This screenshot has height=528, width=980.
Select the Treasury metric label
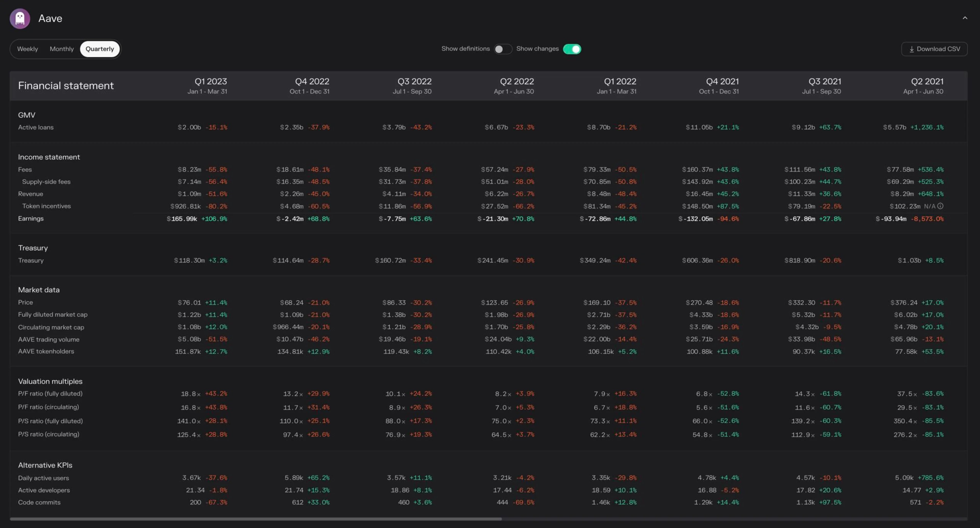(x=31, y=260)
